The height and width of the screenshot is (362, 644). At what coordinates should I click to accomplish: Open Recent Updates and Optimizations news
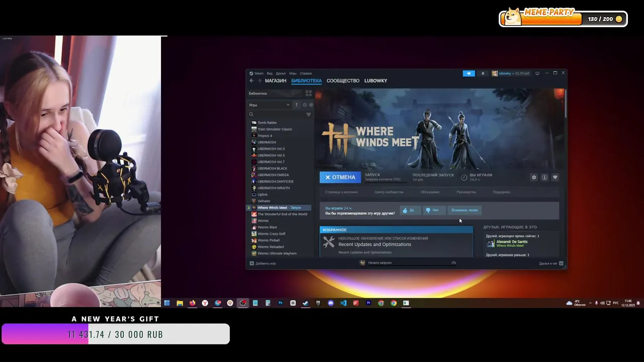coord(375,244)
